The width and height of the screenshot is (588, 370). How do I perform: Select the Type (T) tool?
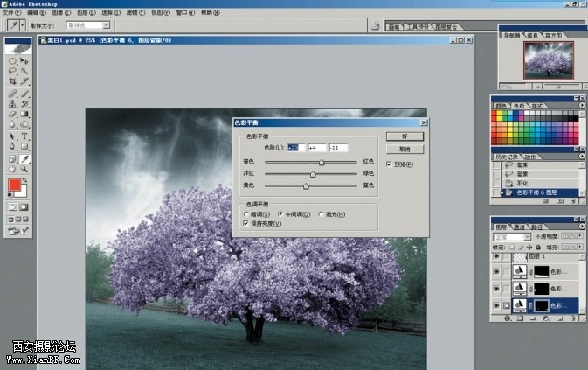coord(24,137)
